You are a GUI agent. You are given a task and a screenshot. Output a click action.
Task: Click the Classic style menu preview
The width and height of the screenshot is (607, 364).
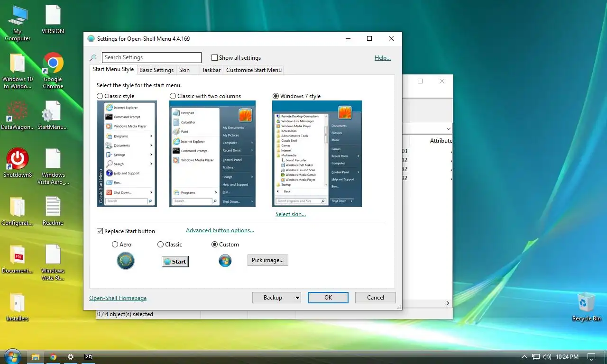[x=127, y=154]
